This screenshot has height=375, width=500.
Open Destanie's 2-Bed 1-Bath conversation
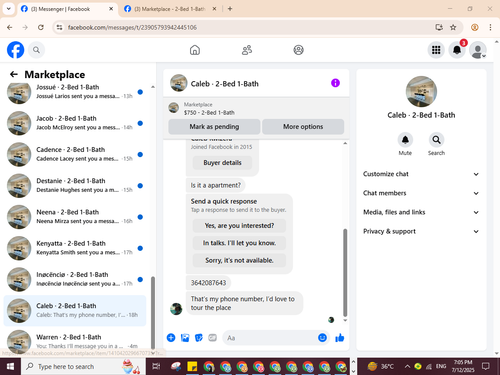click(x=75, y=185)
